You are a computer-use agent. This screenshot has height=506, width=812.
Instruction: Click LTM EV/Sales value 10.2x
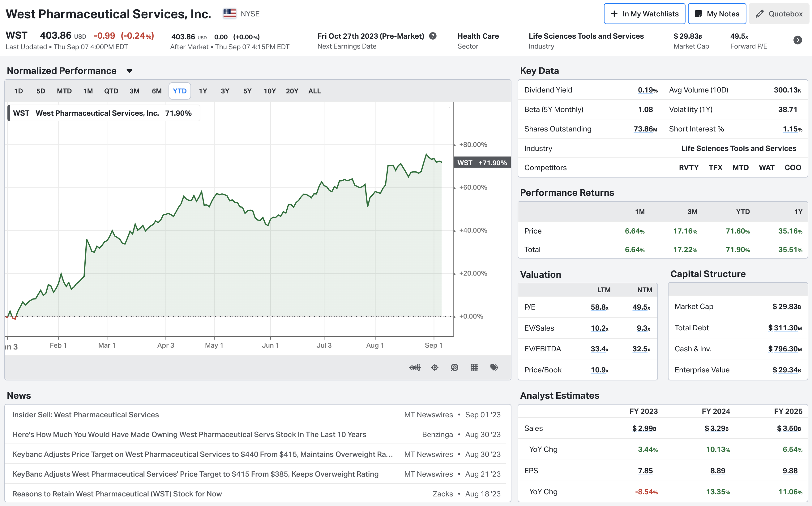[x=599, y=328]
